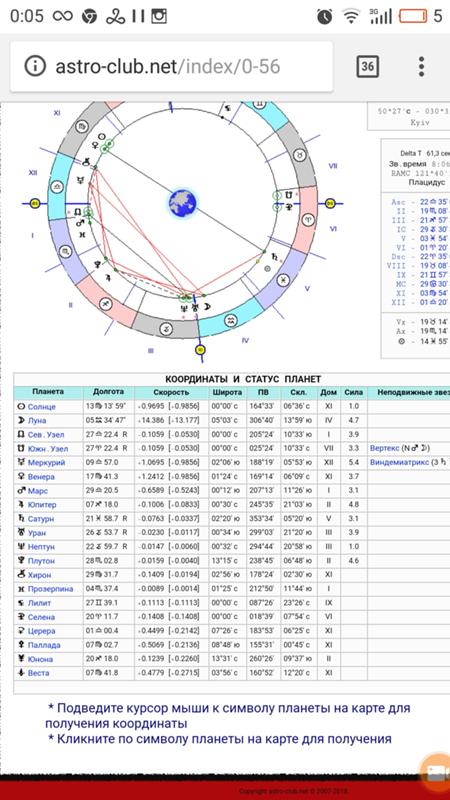
Task: Open the Солнце planet link
Action: [41, 407]
